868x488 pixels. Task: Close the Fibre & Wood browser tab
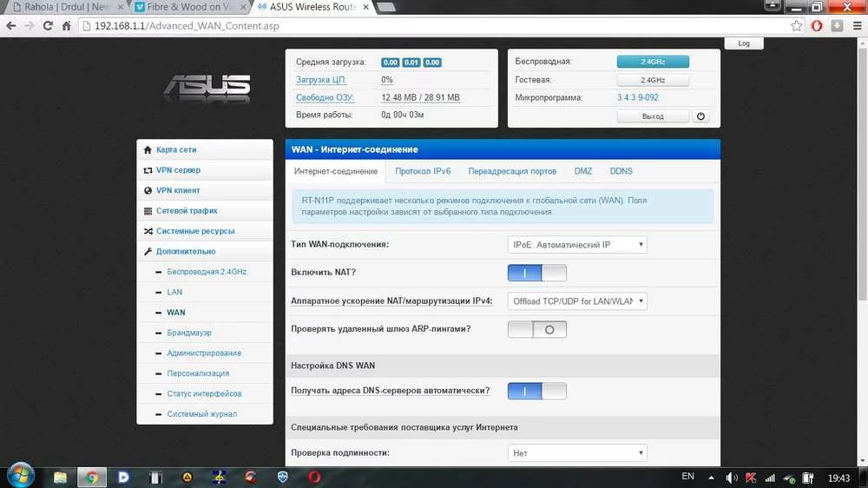pos(243,7)
